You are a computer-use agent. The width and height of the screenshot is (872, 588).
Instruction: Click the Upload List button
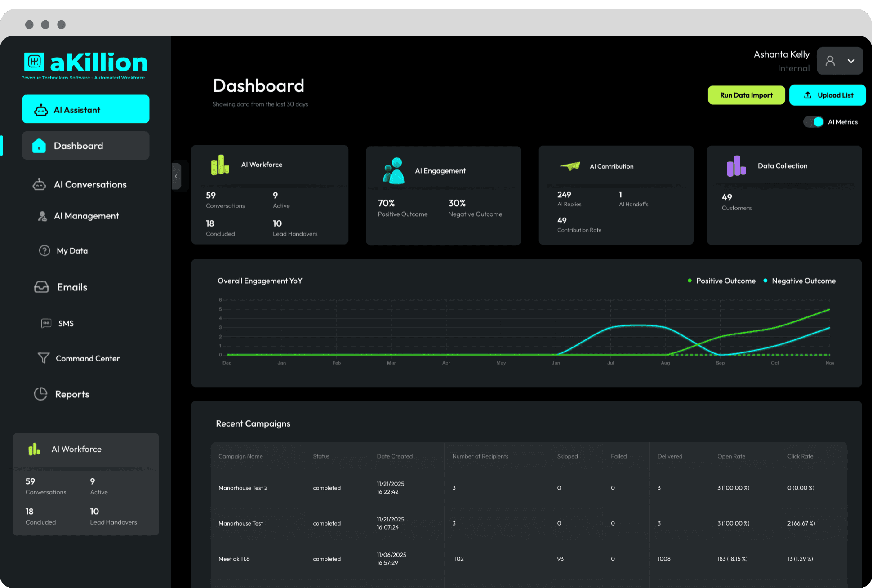(828, 95)
